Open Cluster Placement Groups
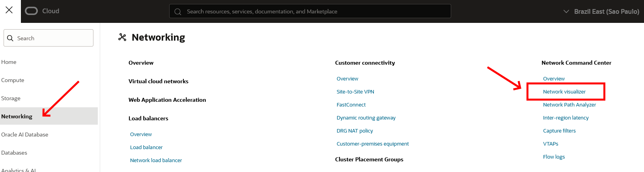Image resolution: width=644 pixels, height=172 pixels. coord(369,159)
